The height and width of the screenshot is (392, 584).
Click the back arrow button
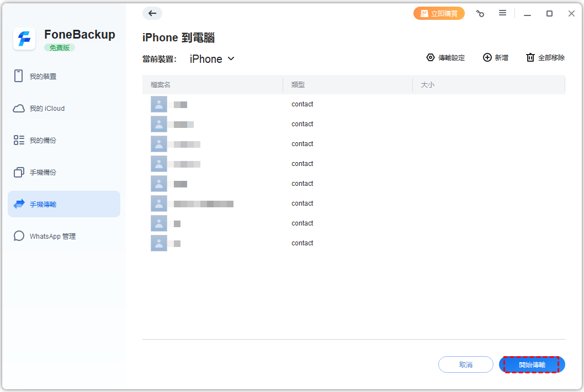[x=152, y=13]
